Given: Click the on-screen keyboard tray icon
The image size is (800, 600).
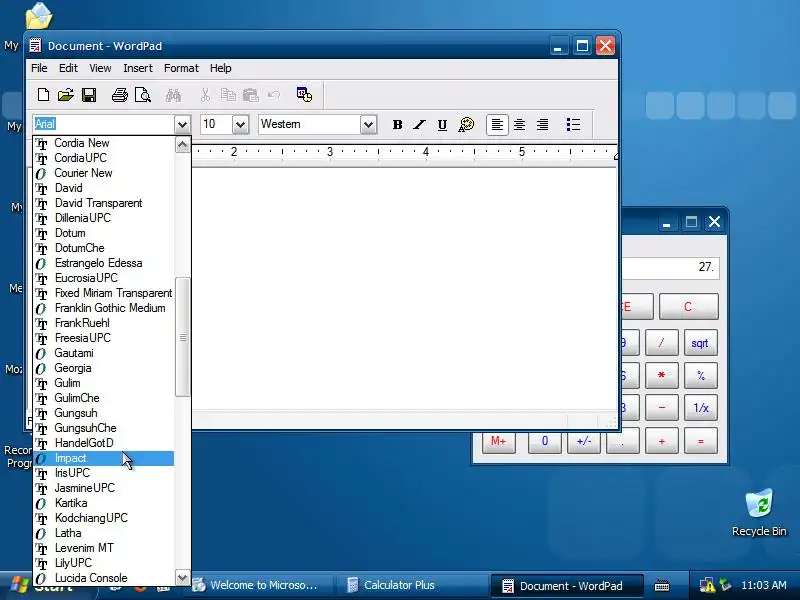Looking at the screenshot, I should [662, 585].
